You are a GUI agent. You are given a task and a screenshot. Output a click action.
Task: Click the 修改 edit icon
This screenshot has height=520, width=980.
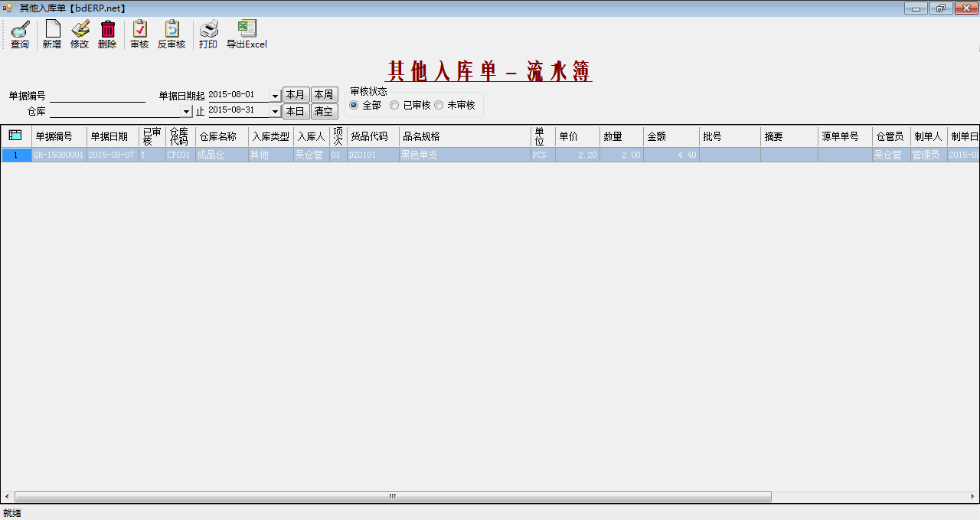click(x=80, y=29)
